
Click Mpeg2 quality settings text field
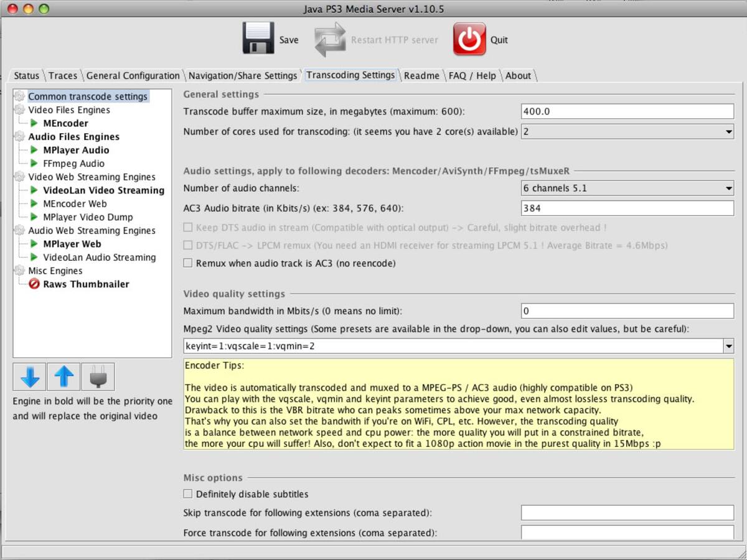[453, 346]
